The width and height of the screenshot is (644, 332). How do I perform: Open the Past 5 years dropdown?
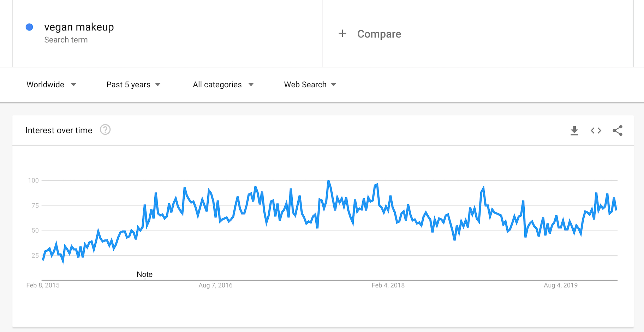(133, 85)
